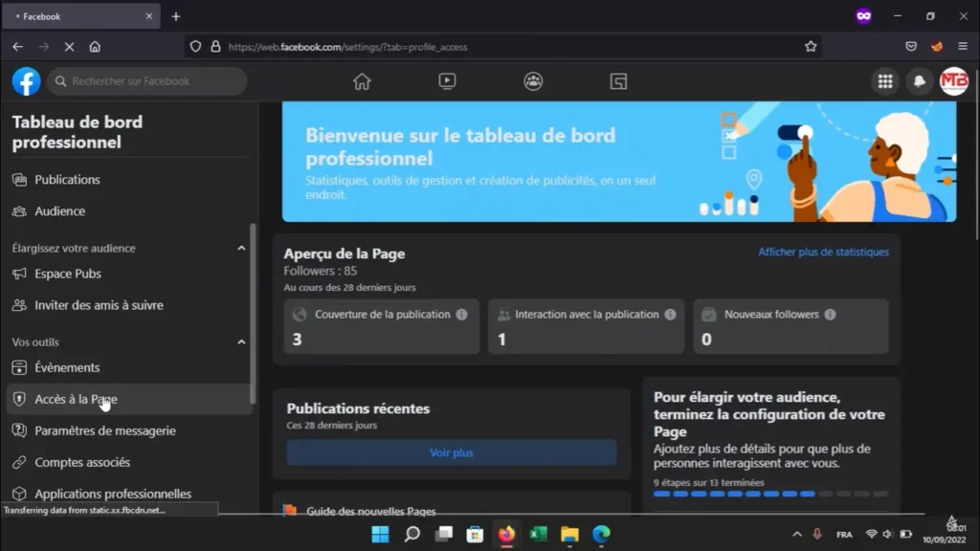
Task: Click the info icon beside Couverture de la publication
Action: [462, 314]
